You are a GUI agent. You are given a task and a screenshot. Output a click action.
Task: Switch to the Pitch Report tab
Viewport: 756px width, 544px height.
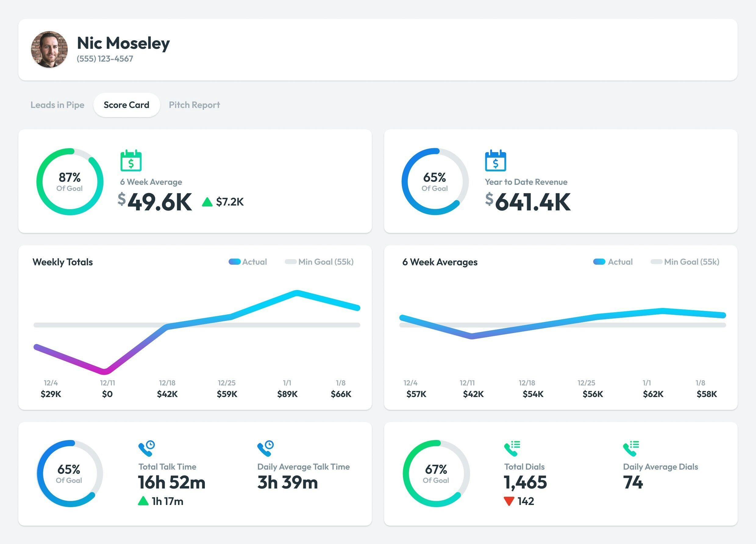[x=194, y=105]
